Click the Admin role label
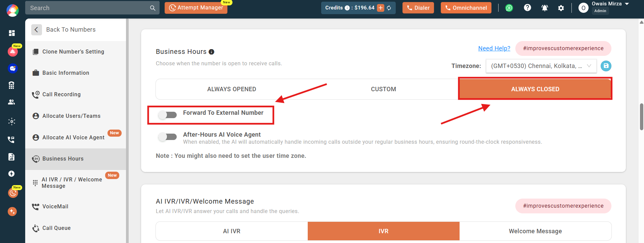644x243 pixels. [600, 11]
